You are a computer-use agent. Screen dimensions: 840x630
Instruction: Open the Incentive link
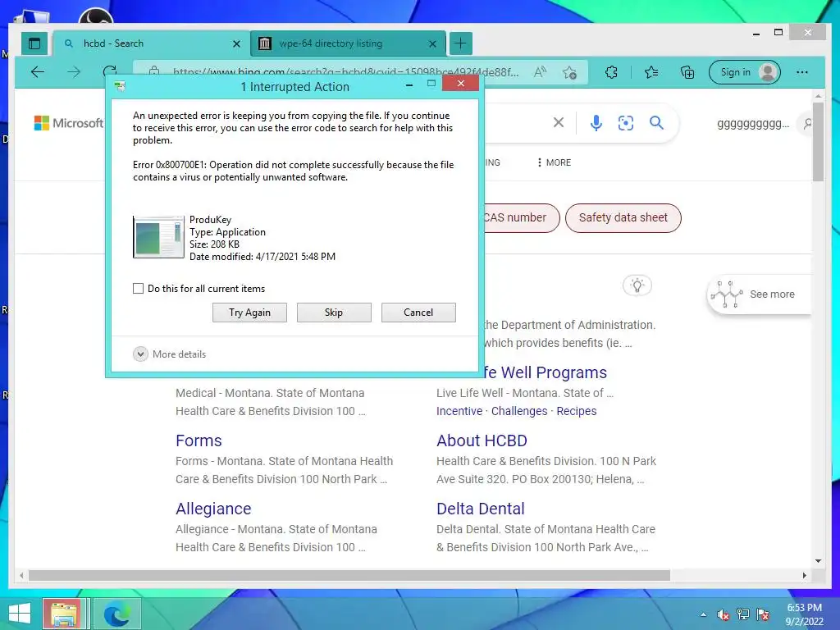pyautogui.click(x=459, y=411)
